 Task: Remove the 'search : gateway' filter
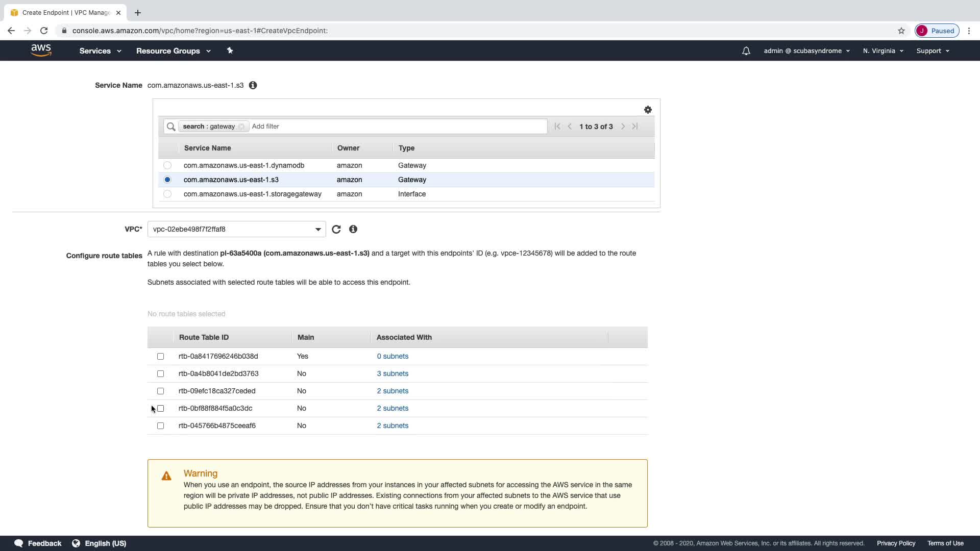click(241, 127)
